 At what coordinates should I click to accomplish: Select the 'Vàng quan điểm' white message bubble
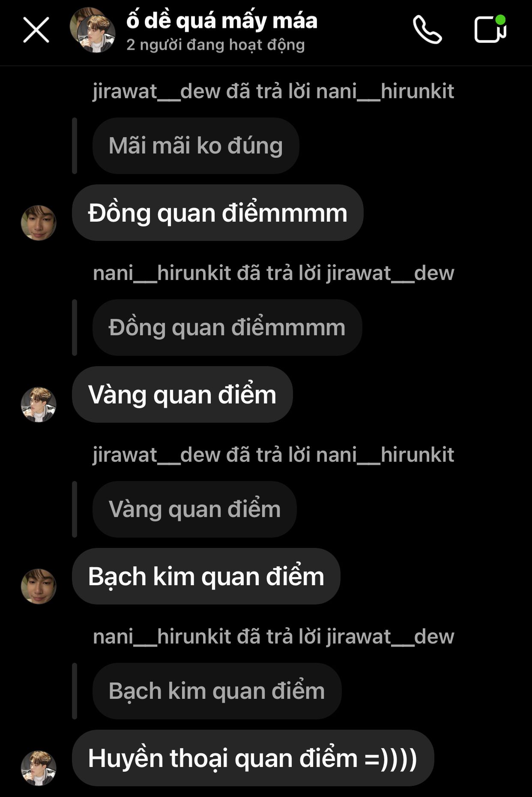(x=182, y=394)
